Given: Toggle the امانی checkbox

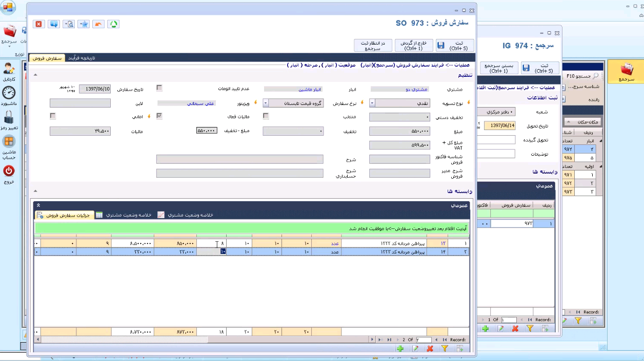Looking at the screenshot, I should pyautogui.click(x=53, y=116).
